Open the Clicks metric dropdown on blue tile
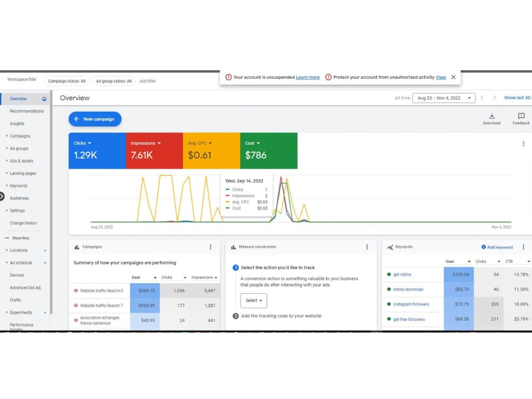532x399 pixels. (x=82, y=143)
